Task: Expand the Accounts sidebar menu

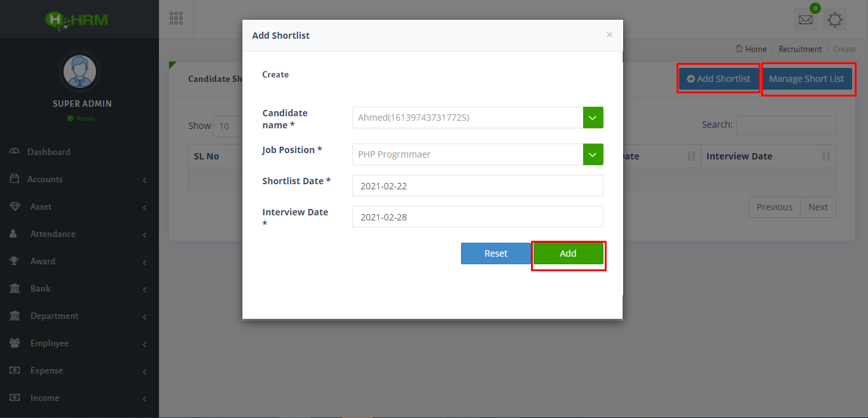Action: point(45,179)
